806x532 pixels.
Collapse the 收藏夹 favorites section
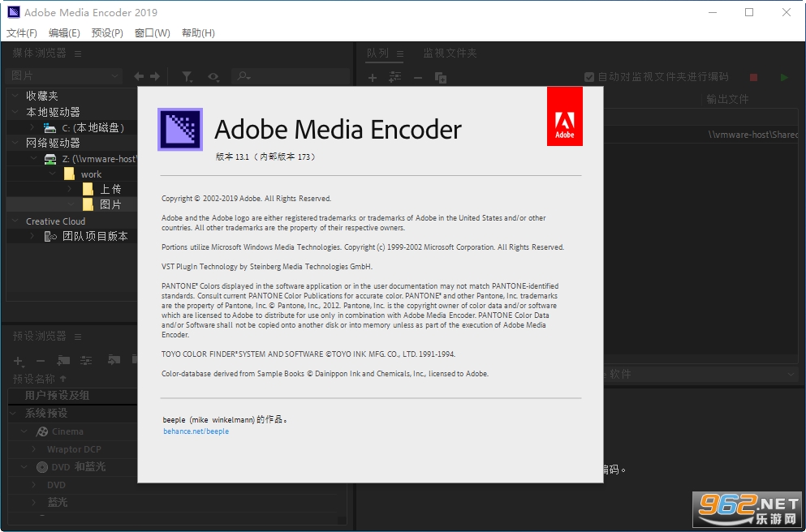15,96
